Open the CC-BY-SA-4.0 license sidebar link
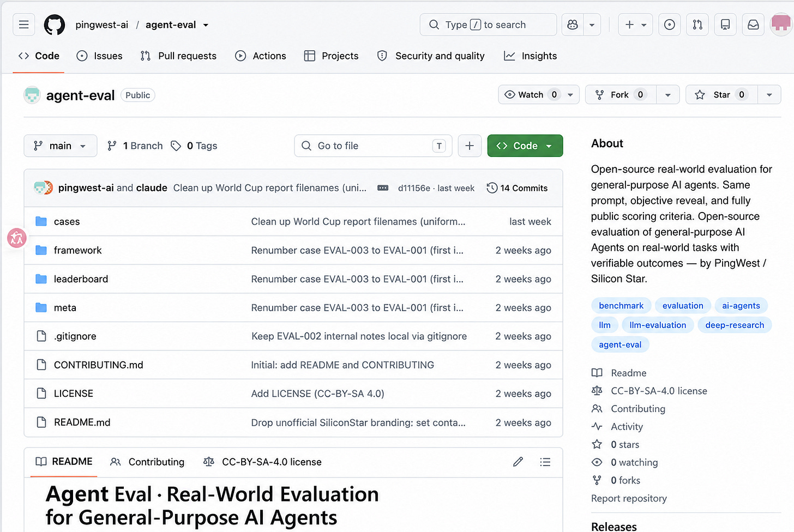 coord(649,391)
